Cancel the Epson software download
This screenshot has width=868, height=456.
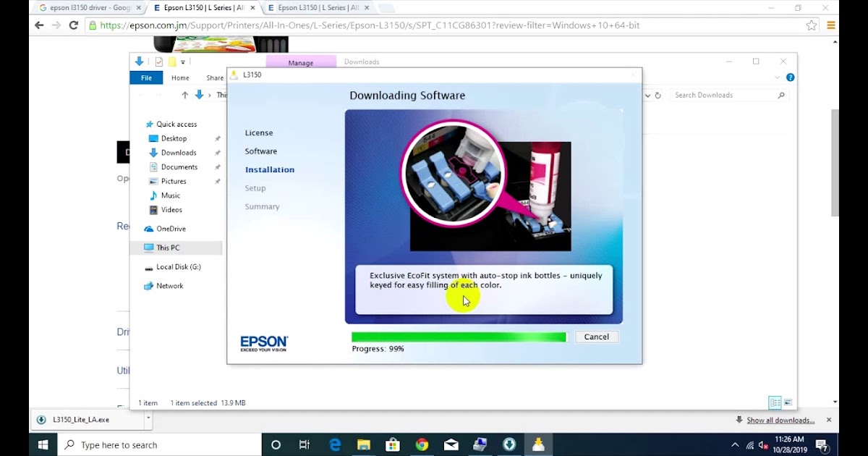(x=596, y=337)
